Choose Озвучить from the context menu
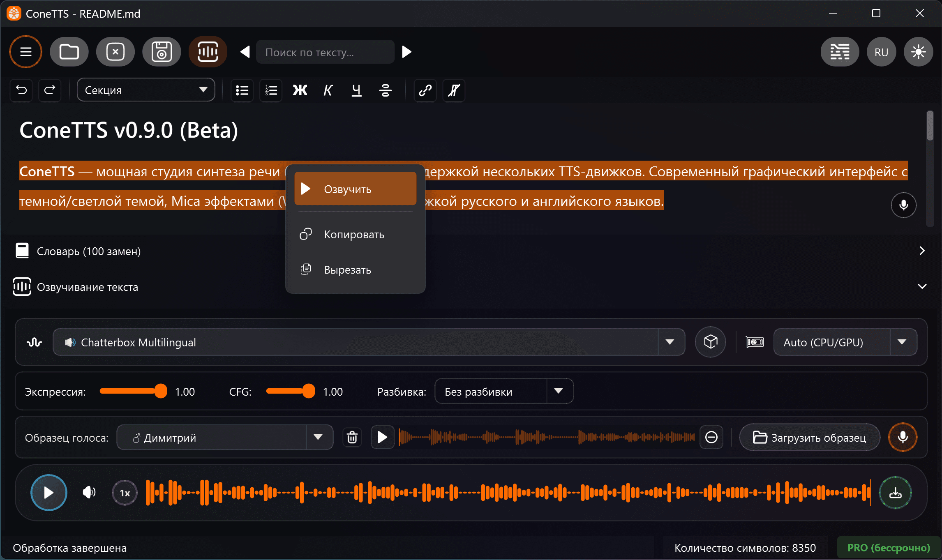Viewport: 942px width, 560px height. pos(355,188)
